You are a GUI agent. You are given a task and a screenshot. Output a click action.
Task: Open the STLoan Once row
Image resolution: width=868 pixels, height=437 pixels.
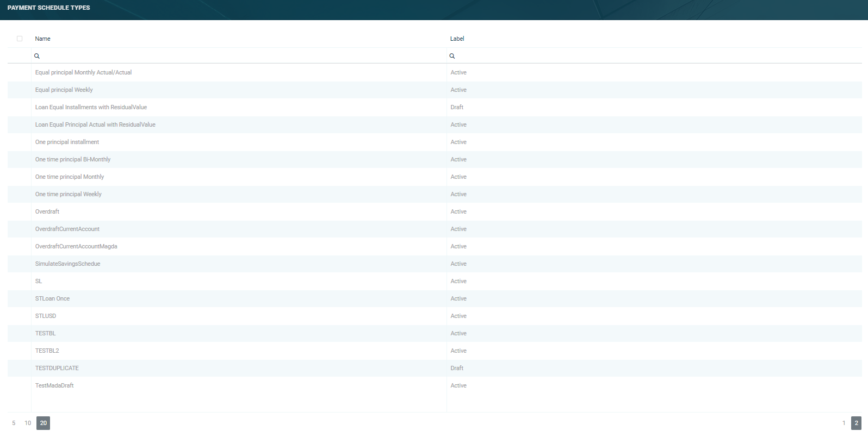click(435, 298)
